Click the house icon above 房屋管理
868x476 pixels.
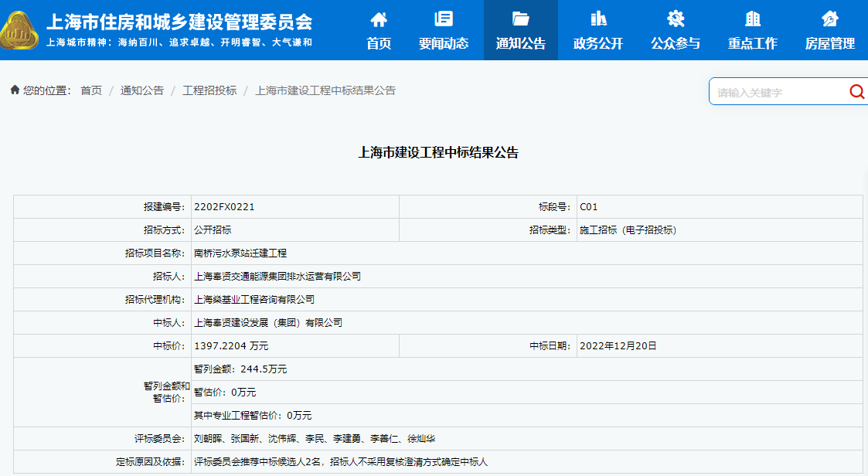click(830, 19)
